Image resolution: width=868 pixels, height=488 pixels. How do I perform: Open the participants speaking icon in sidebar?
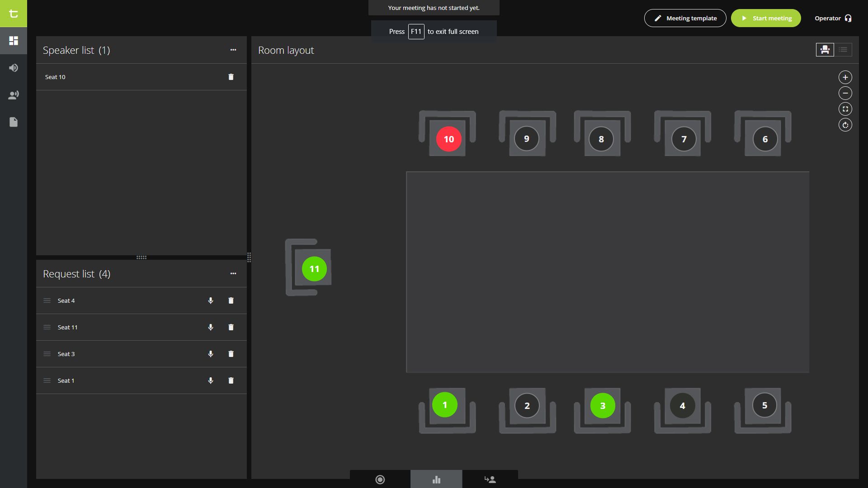[x=14, y=95]
